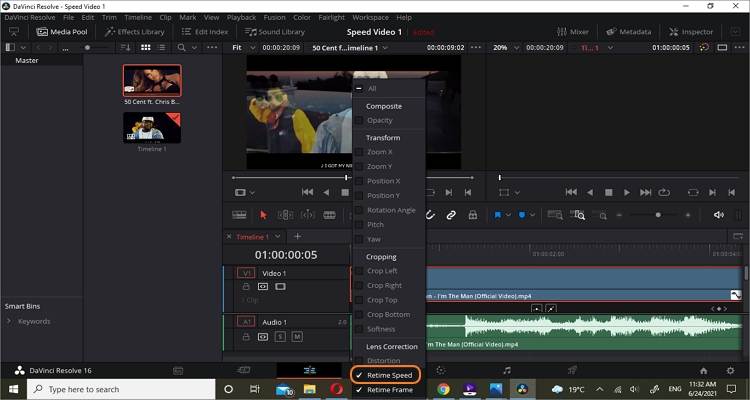Open the Sound Library panel

pos(275,32)
